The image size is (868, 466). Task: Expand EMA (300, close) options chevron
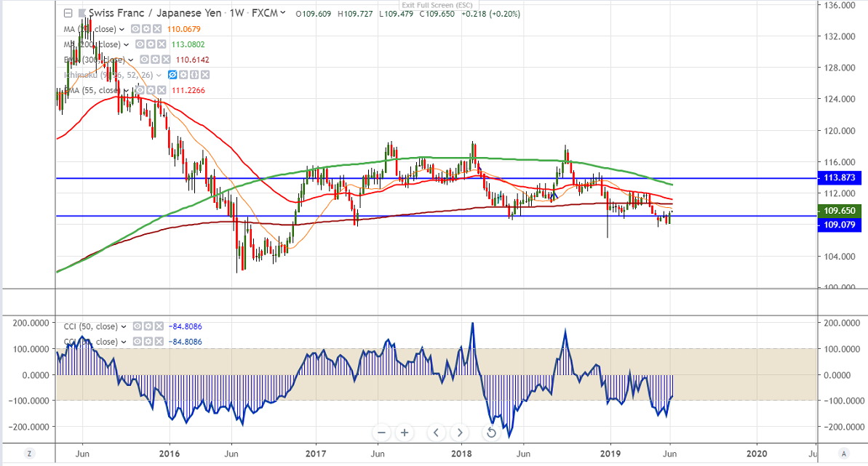point(131,60)
